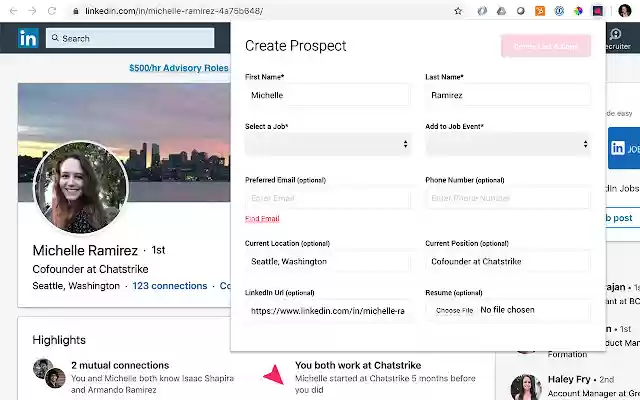Image resolution: width=640 pixels, height=400 pixels.
Task: Open the 123 connections link
Action: pos(170,286)
